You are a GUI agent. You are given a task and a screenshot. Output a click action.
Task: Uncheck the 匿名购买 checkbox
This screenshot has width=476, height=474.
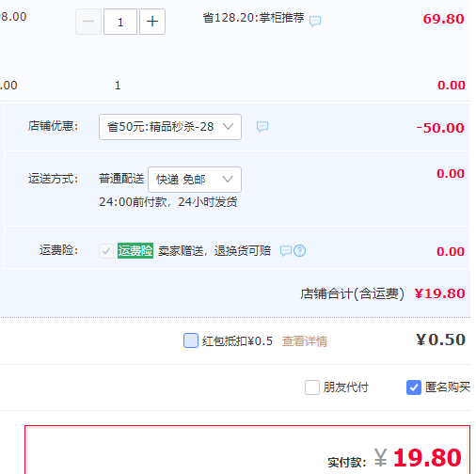[x=414, y=387]
